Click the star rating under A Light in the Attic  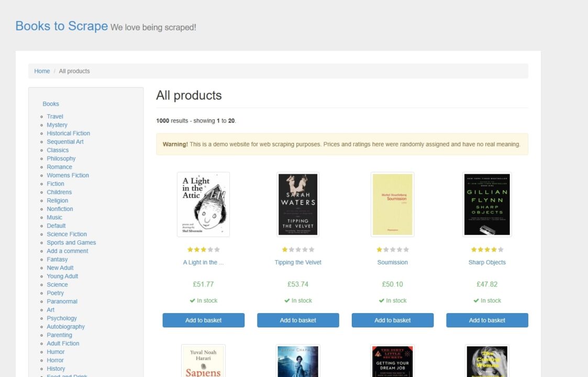(203, 249)
